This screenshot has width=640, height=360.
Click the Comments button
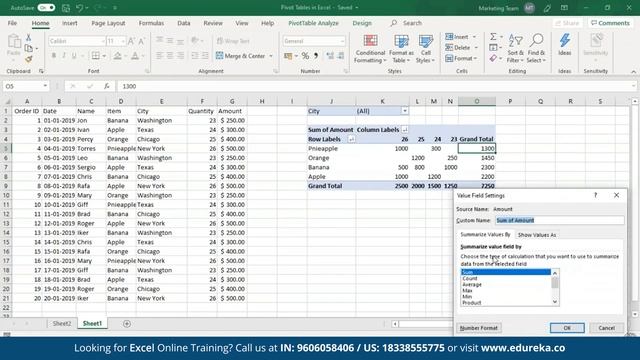(x=610, y=23)
